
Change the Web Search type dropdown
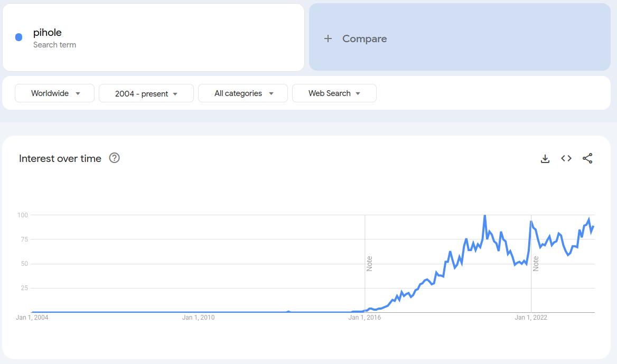[x=334, y=93]
